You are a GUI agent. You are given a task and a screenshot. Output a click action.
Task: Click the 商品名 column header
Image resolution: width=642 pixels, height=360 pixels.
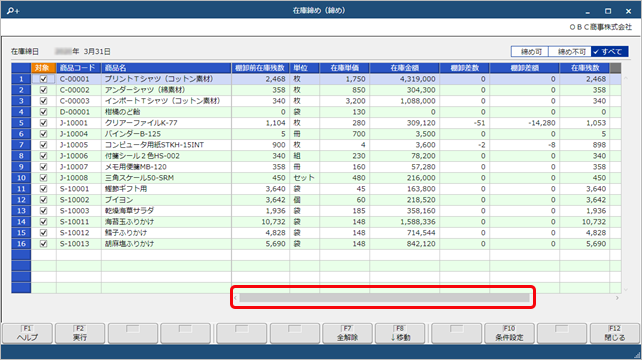[x=166, y=68]
